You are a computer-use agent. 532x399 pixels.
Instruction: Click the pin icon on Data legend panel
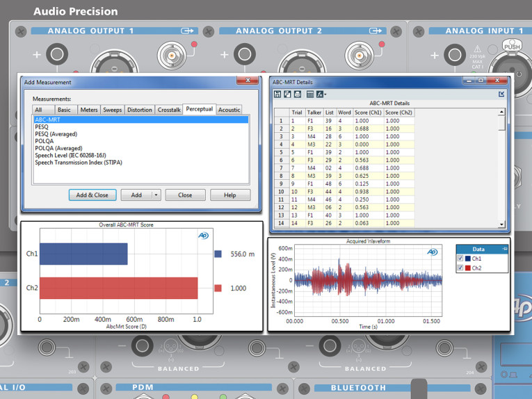[504, 249]
